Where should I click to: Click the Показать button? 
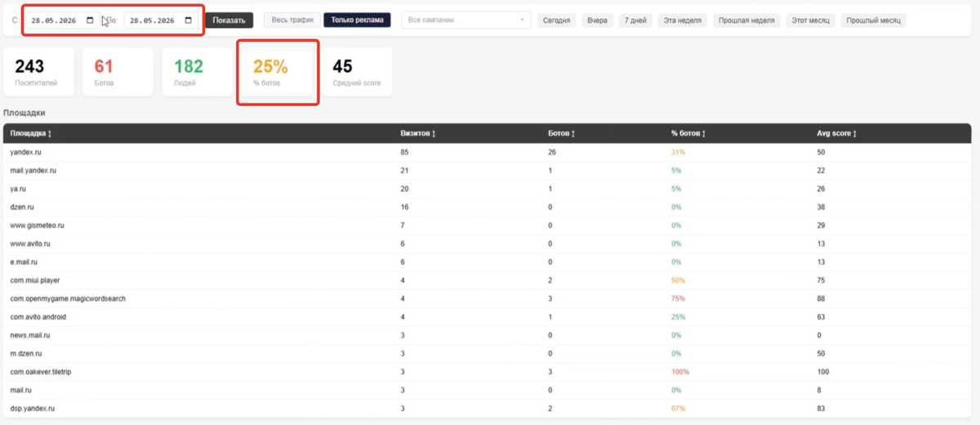(x=229, y=20)
